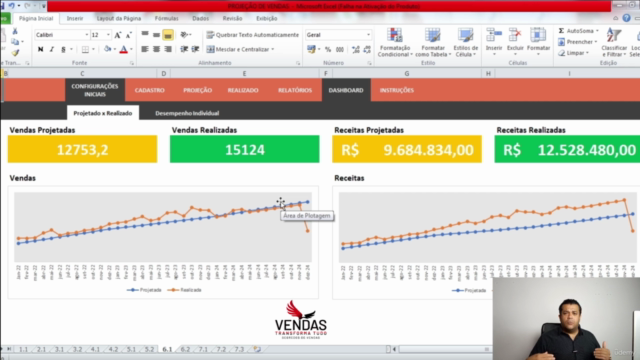This screenshot has height=360, width=640.
Task: Align text to middle
Action: point(156,35)
